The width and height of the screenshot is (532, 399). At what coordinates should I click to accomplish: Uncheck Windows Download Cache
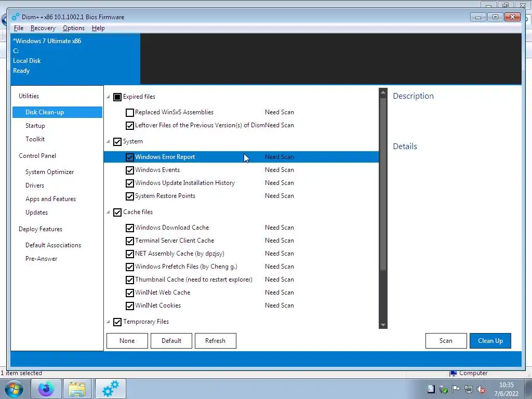pyautogui.click(x=129, y=228)
